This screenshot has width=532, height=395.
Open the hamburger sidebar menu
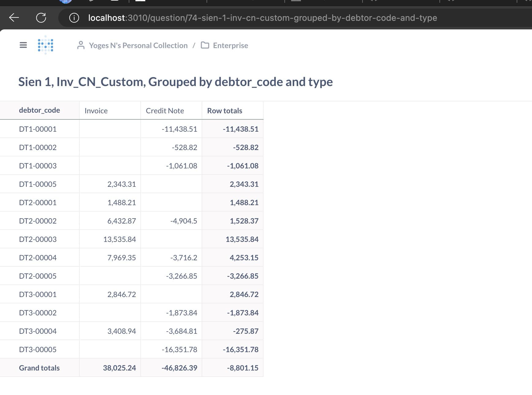coord(23,45)
